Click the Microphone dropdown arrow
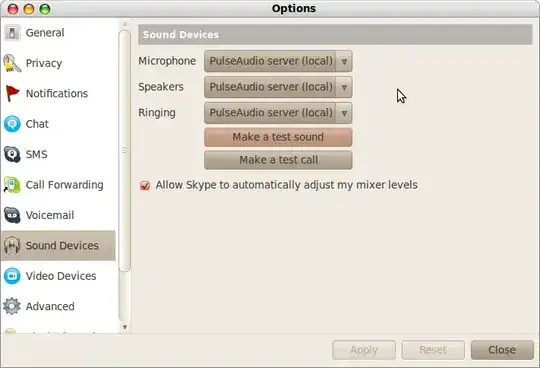The image size is (540, 368). tap(344, 62)
